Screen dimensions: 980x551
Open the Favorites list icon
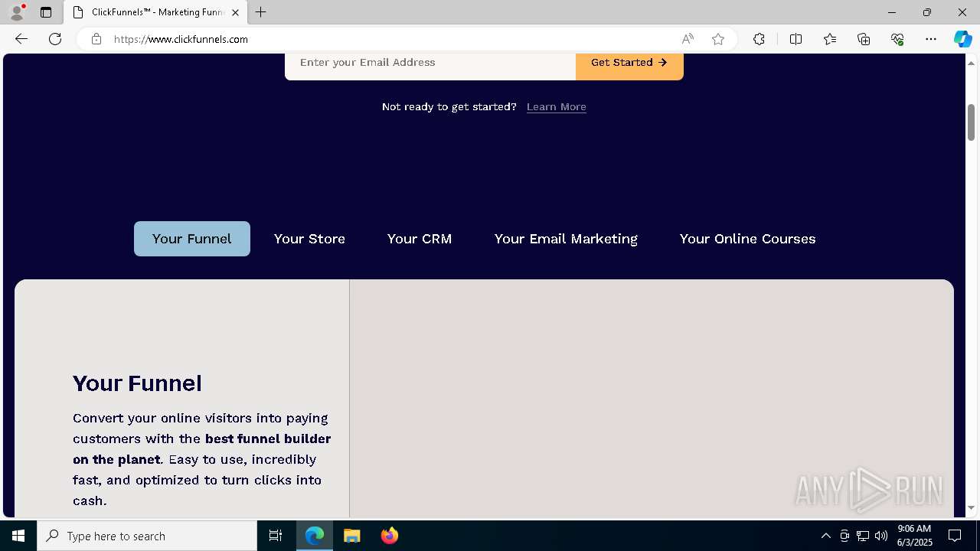[x=830, y=39]
